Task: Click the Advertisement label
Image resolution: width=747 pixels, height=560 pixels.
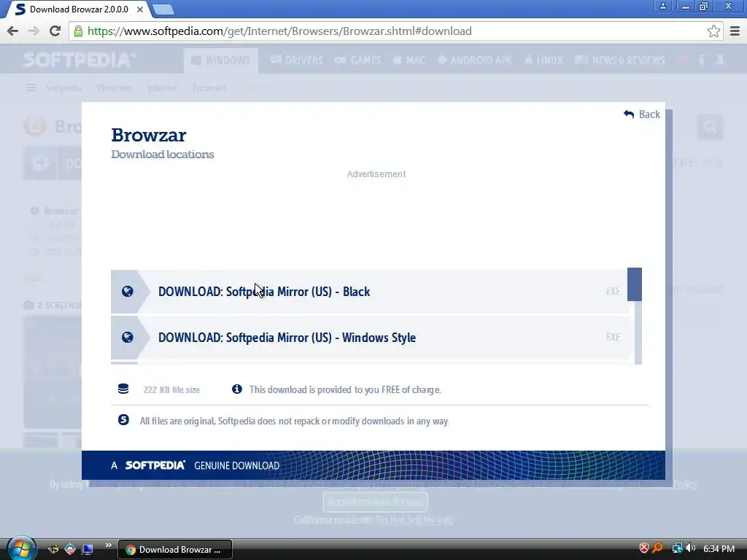Action: coord(376,174)
